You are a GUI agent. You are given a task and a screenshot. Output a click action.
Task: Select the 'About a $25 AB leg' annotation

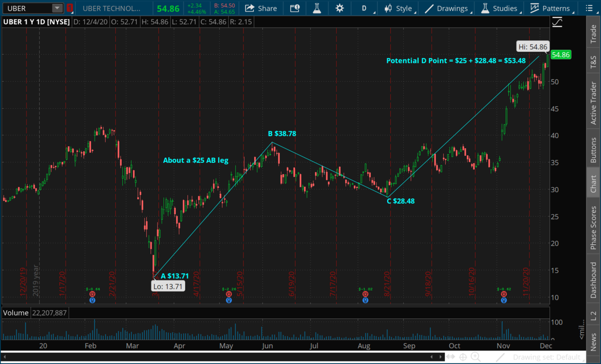(195, 161)
